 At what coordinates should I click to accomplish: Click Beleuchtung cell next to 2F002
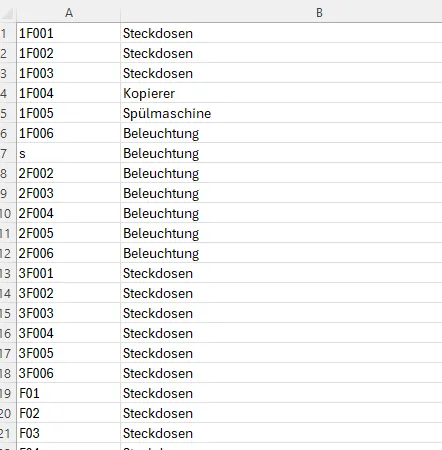(x=281, y=173)
